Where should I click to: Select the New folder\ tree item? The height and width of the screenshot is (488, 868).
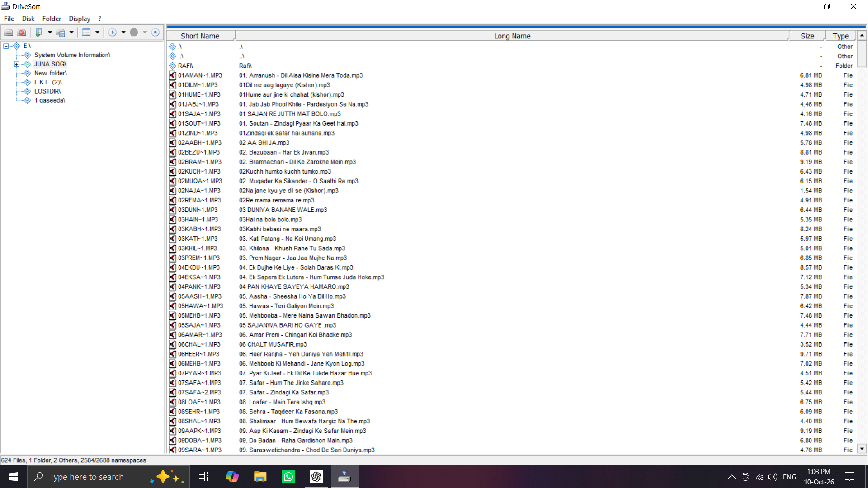(51, 73)
